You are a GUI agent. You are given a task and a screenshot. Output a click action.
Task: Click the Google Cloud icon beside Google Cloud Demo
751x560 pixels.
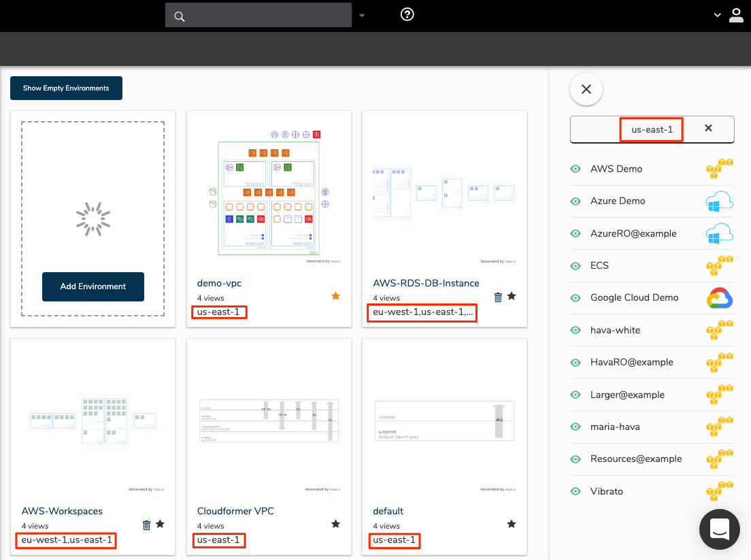click(x=719, y=297)
